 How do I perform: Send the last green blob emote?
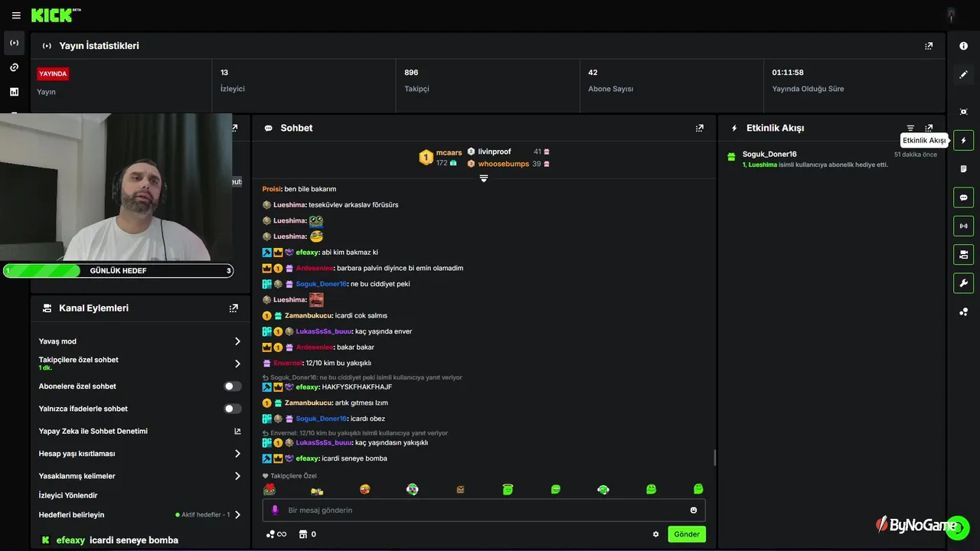(x=698, y=489)
